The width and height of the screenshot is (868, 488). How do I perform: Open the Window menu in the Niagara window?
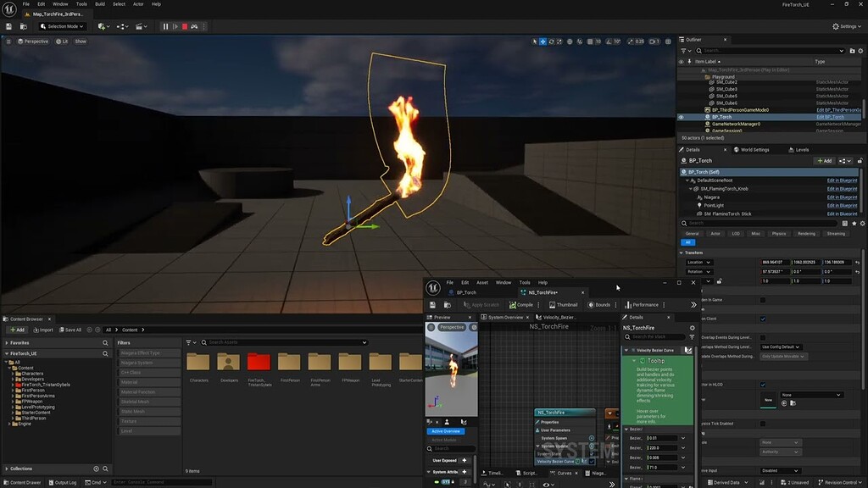pyautogui.click(x=504, y=283)
